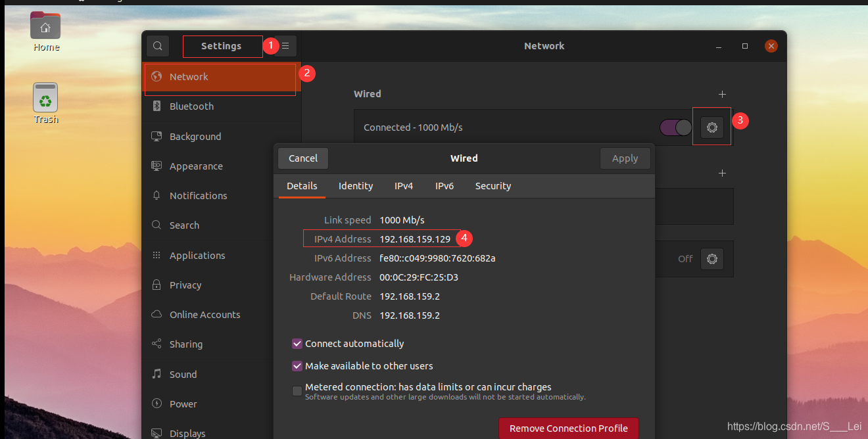Click the Default Route value 192.168.159.2
Image resolution: width=868 pixels, height=439 pixels.
(x=410, y=296)
